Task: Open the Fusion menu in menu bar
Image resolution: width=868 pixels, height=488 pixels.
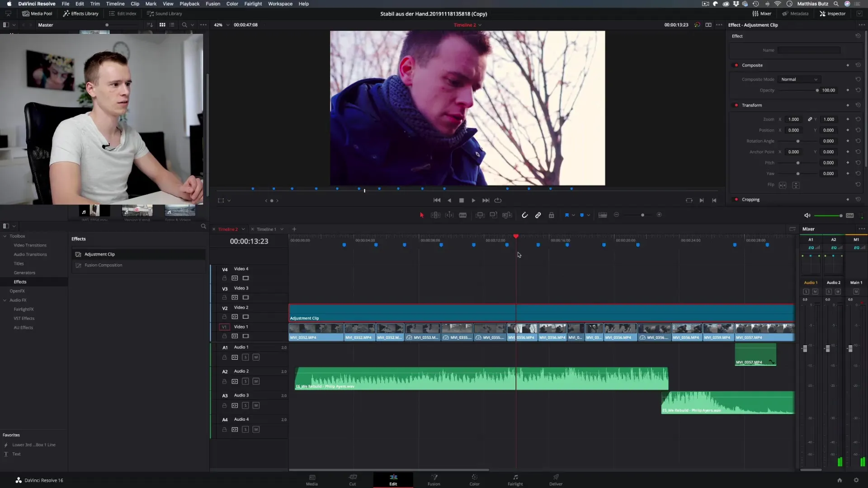Action: (213, 4)
